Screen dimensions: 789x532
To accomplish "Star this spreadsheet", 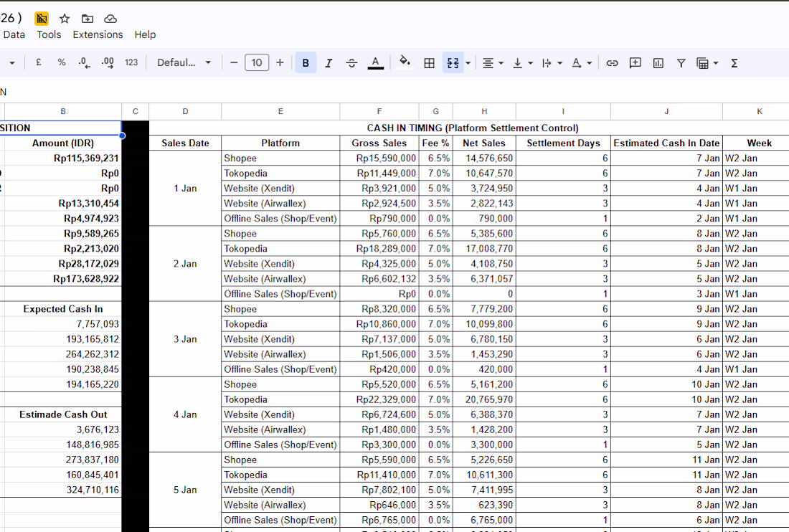I will [x=65, y=19].
